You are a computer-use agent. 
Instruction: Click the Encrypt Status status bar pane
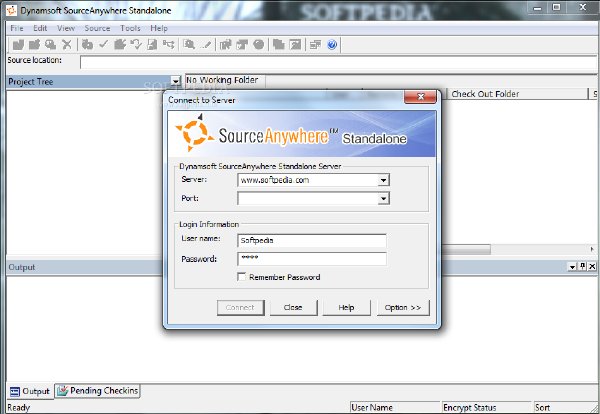tap(486, 407)
